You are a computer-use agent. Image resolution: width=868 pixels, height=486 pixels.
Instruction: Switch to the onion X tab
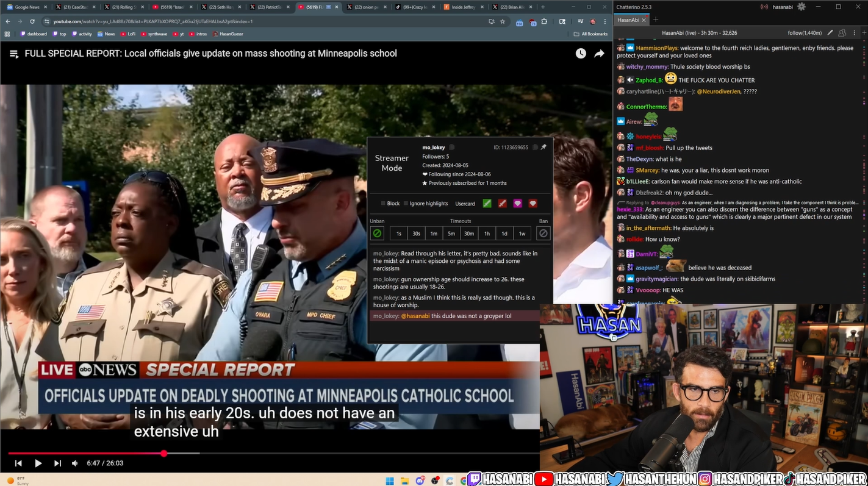[x=367, y=7]
